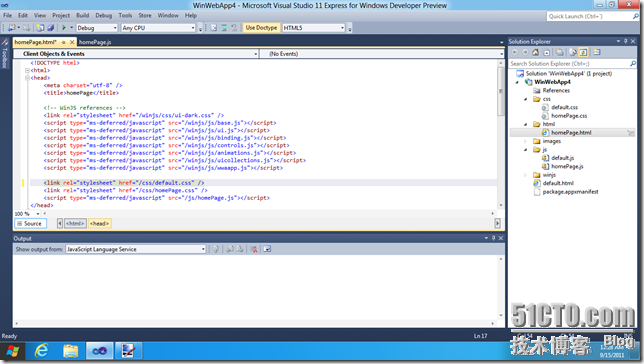Open the Debug configuration dropdown
Image resolution: width=644 pixels, height=364 pixels.
coord(115,28)
